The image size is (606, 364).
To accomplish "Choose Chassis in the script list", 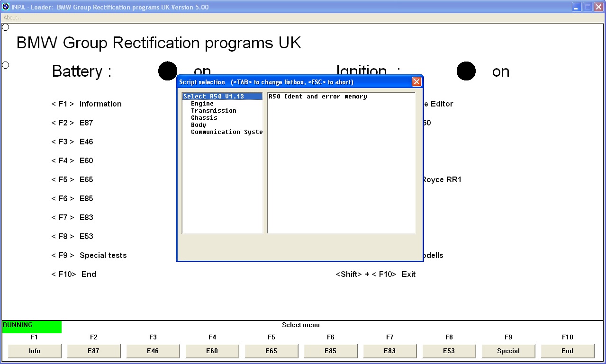I will coord(204,118).
